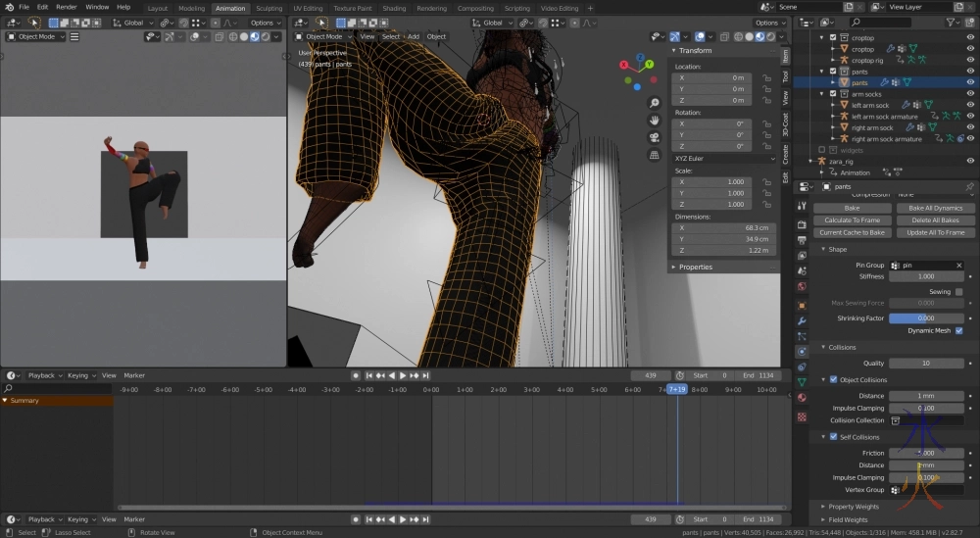Open the Render menu
Screen dimensions: 980x538
coord(66,7)
